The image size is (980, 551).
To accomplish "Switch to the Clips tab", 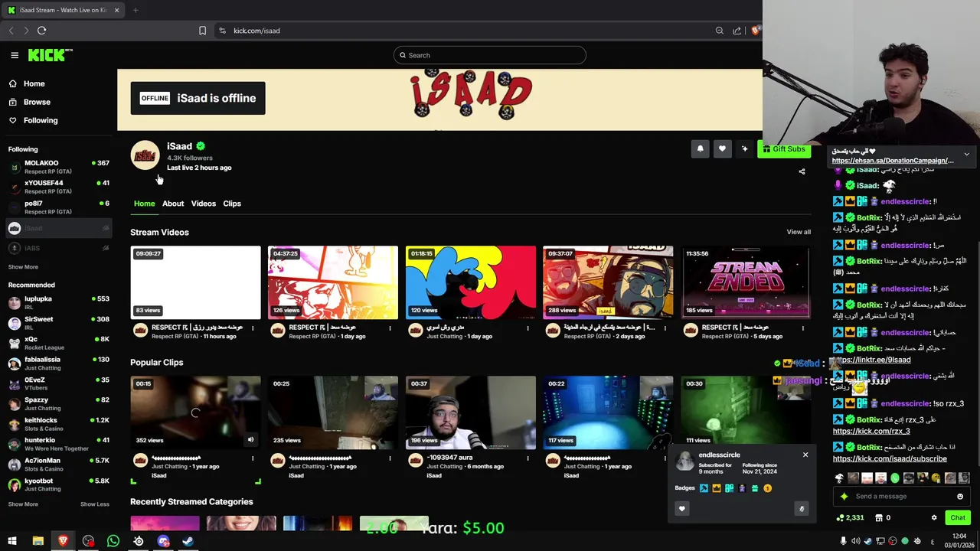I will (232, 204).
